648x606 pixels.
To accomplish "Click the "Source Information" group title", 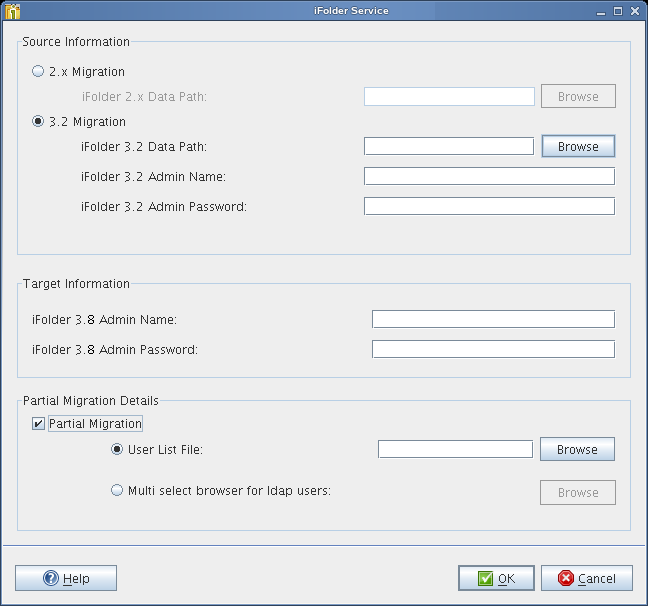I will (x=76, y=42).
